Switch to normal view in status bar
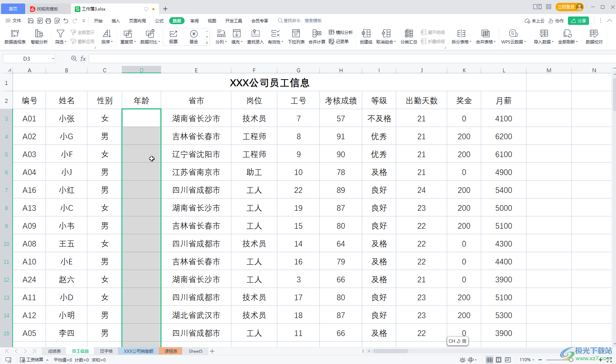 coord(489,360)
